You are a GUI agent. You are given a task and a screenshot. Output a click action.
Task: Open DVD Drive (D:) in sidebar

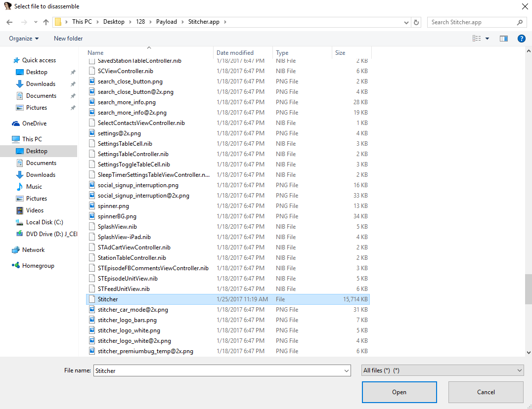pos(47,234)
